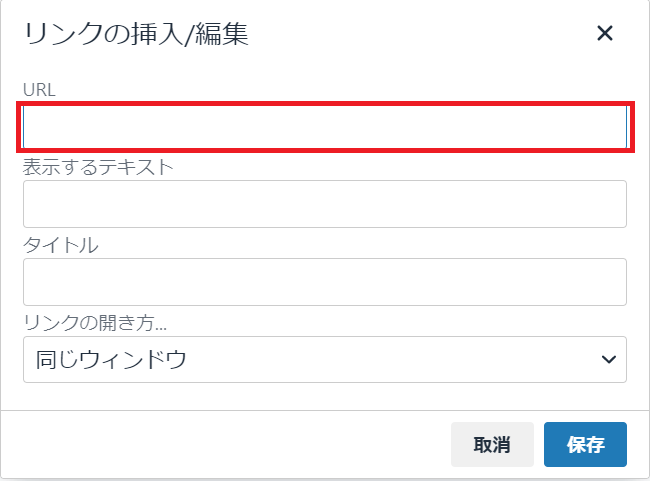
Task: Click the URL input field
Action: 325,127
